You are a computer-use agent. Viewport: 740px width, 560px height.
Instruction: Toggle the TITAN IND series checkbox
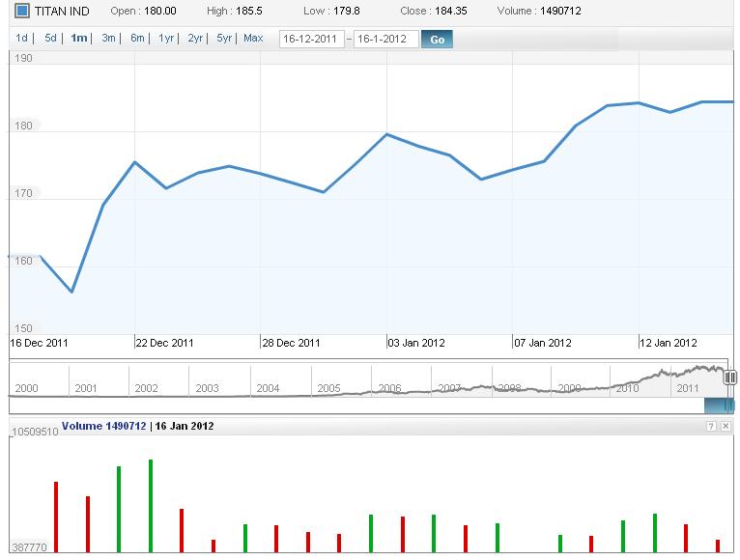tap(22, 13)
